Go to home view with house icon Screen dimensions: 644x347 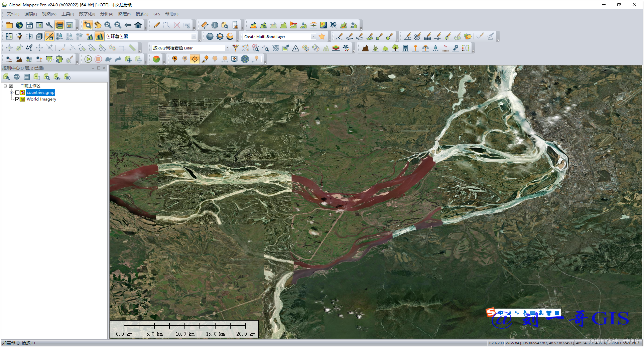pyautogui.click(x=138, y=25)
